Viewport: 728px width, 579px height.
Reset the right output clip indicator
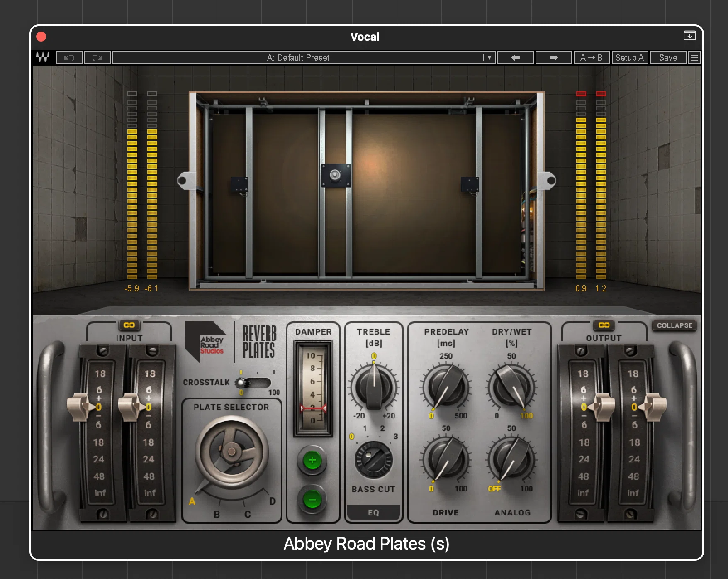601,94
